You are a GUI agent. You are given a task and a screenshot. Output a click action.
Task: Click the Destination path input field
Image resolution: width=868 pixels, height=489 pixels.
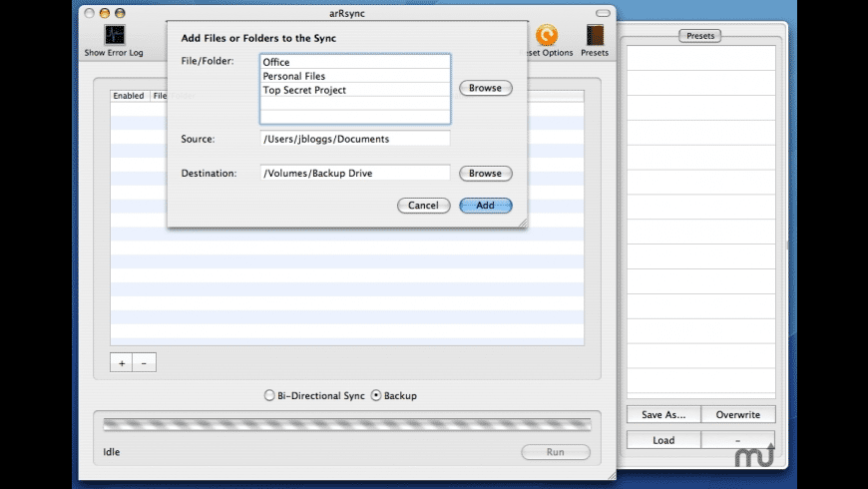355,173
